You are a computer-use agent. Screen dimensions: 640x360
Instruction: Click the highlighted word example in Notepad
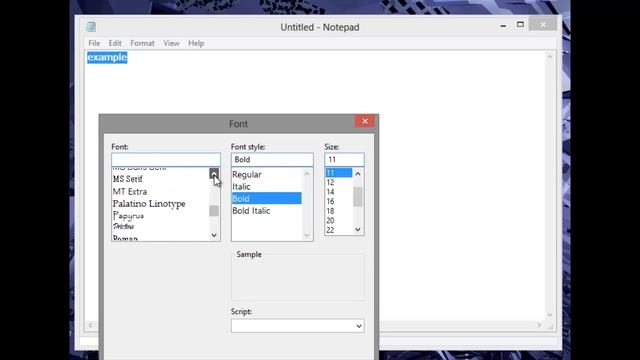click(107, 58)
